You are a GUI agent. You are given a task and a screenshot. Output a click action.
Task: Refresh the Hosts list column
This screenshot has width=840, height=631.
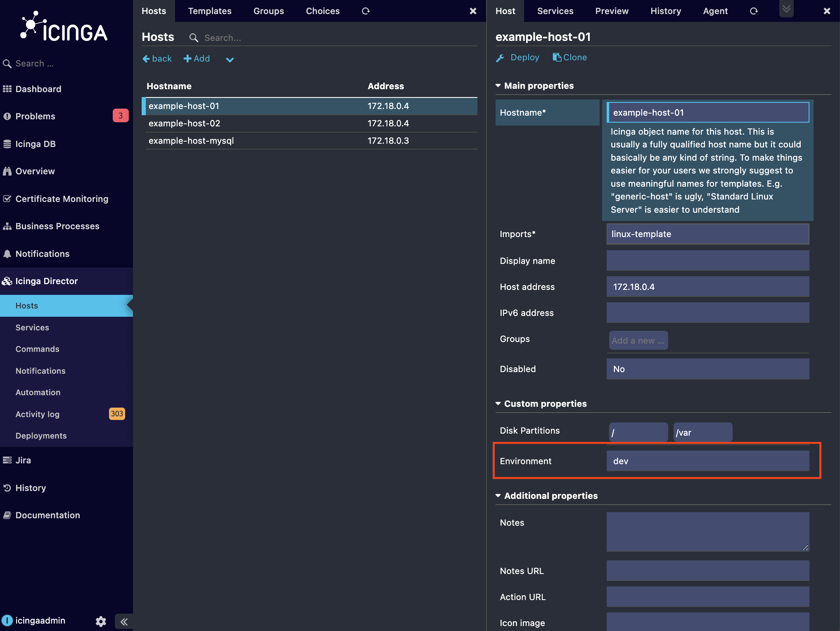[365, 11]
